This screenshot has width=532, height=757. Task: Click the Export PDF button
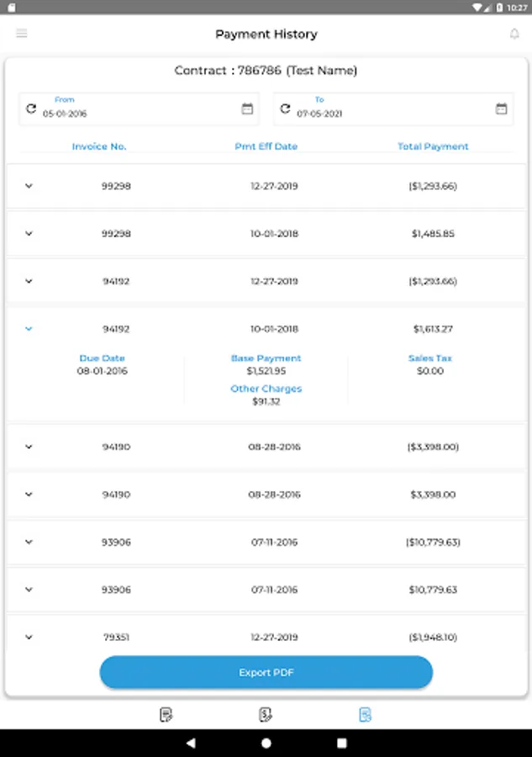click(x=266, y=673)
